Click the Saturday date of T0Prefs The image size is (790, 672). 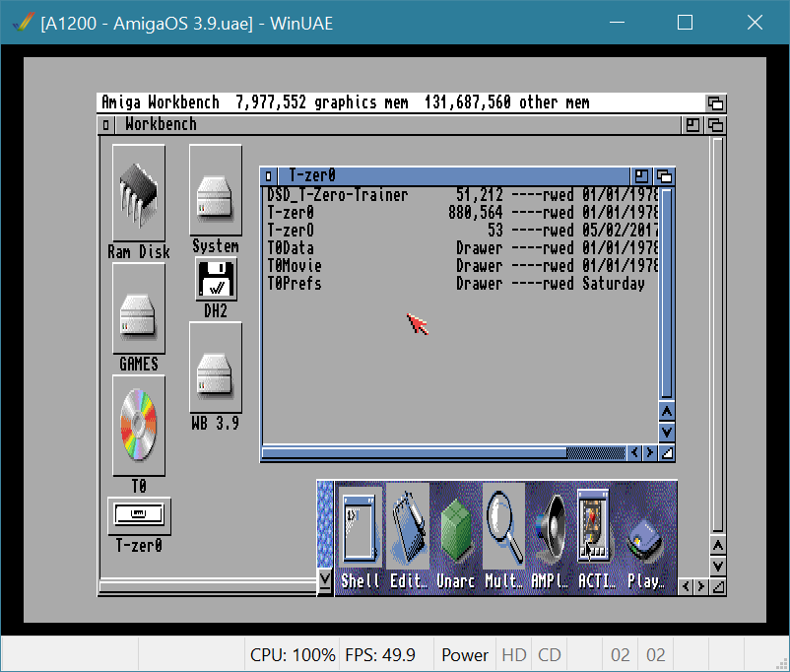pos(614,284)
